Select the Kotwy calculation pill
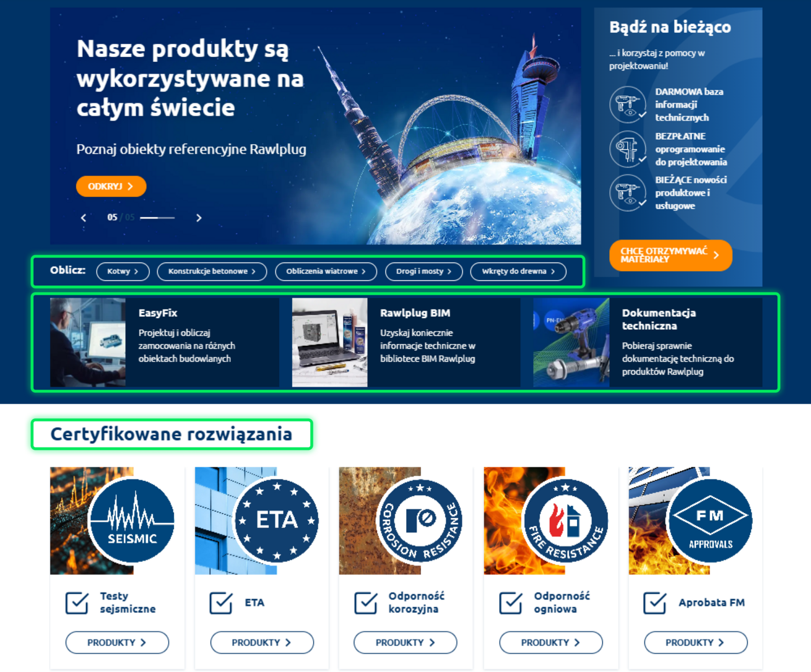The width and height of the screenshot is (811, 672). (x=123, y=272)
